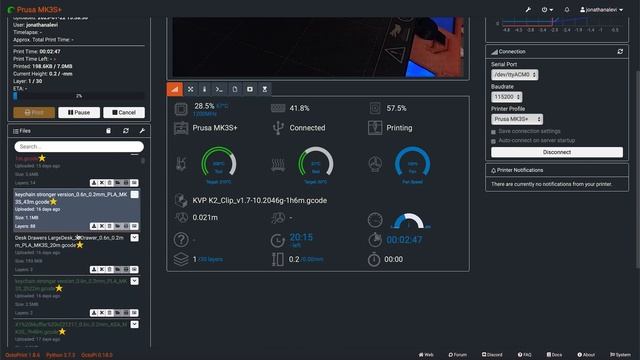Click the hotend tool temperature gauge
Image resolution: width=640 pixels, height=360 pixels.
point(219,164)
